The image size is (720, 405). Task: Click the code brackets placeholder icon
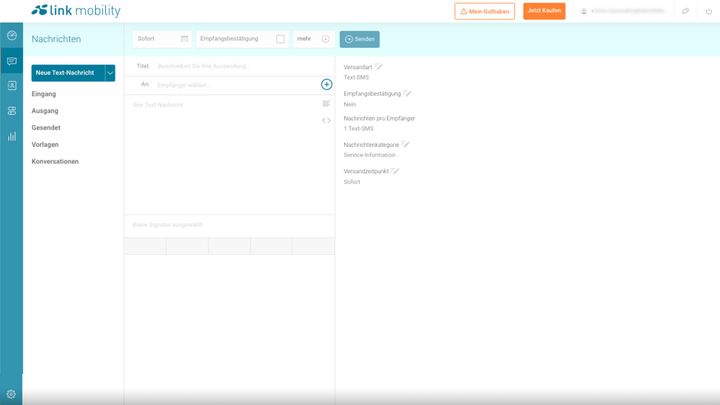(x=326, y=120)
